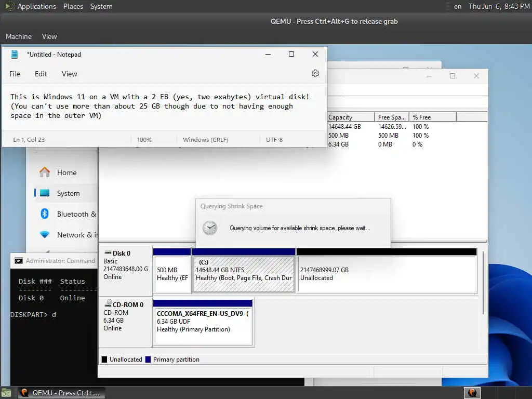Screen dimensions: 532x399
Task: Select the C: 14648.44 GB NTFS partition
Action: click(x=244, y=274)
